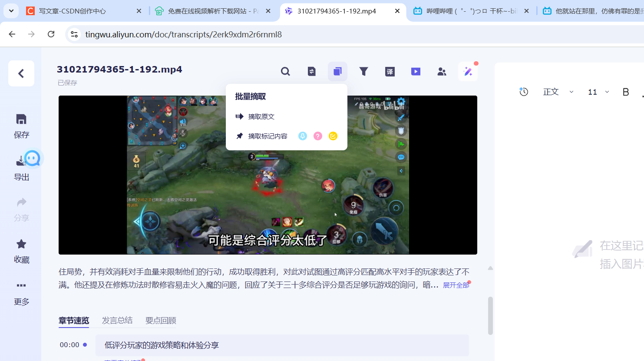Toggle the batch extract (批量摘取) icon
Viewport: 644px width, 361px height.
pyautogui.click(x=337, y=72)
